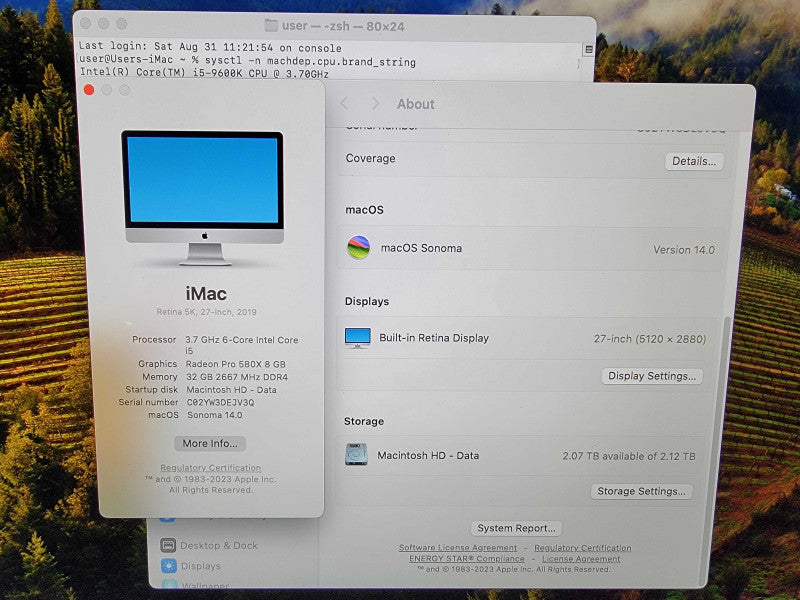Click 'Macintosh HD - Data' in Storage section
Viewport: 800px width, 600px height.
coord(428,455)
